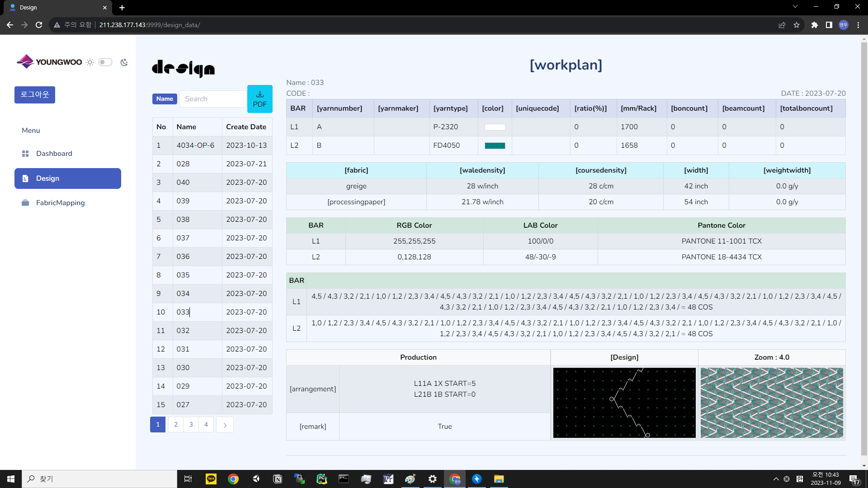Click the moon dark-mode icon
The width and height of the screenshot is (868, 488).
pos(124,62)
